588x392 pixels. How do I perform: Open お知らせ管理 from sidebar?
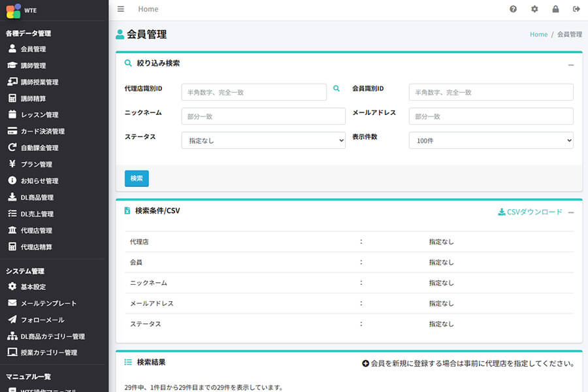[x=36, y=180]
